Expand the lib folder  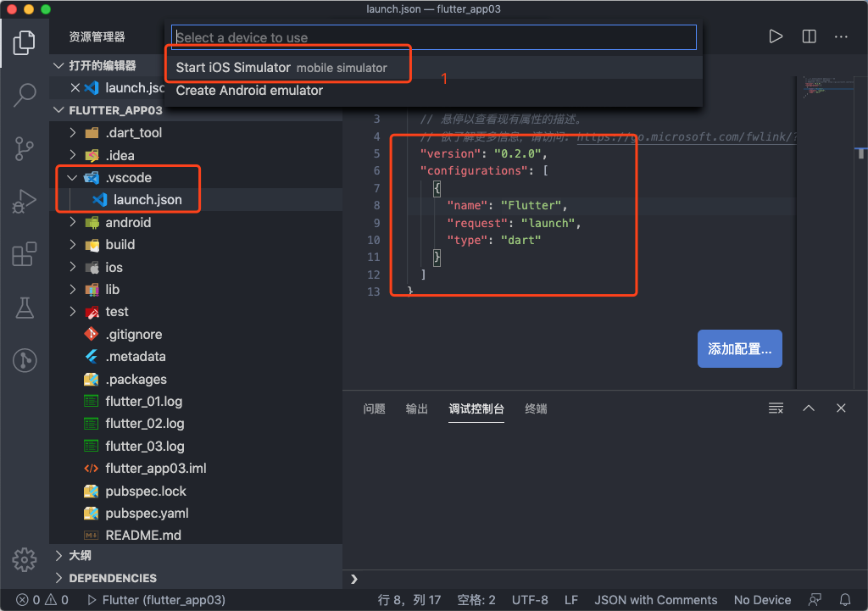[x=73, y=289]
